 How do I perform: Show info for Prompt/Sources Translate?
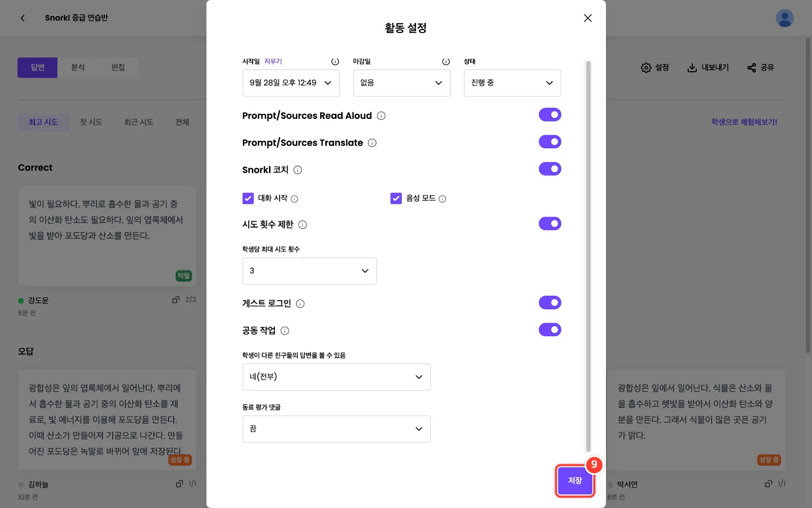click(x=372, y=143)
